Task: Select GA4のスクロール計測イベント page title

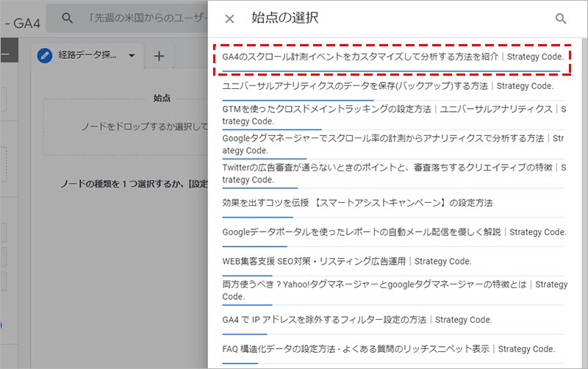Action: tap(393, 57)
